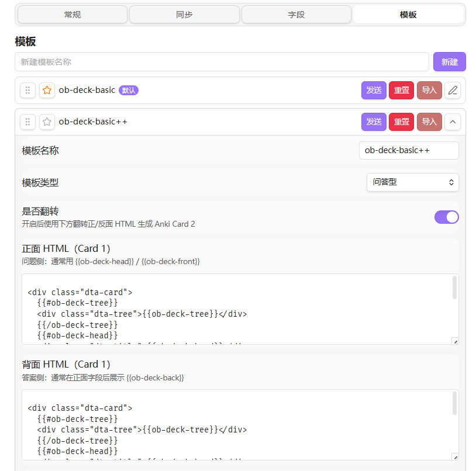This screenshot has width=476, height=471.
Task: Switch to the 同步 tab
Action: pos(184,15)
